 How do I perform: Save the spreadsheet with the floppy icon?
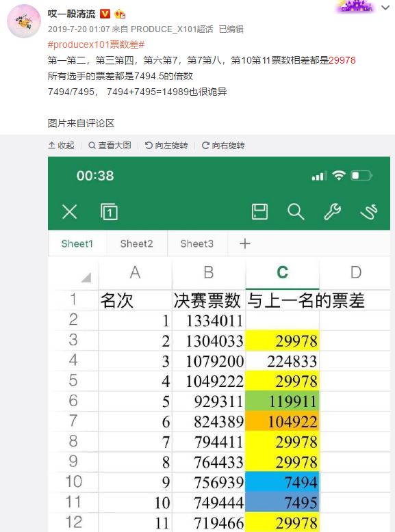259,212
